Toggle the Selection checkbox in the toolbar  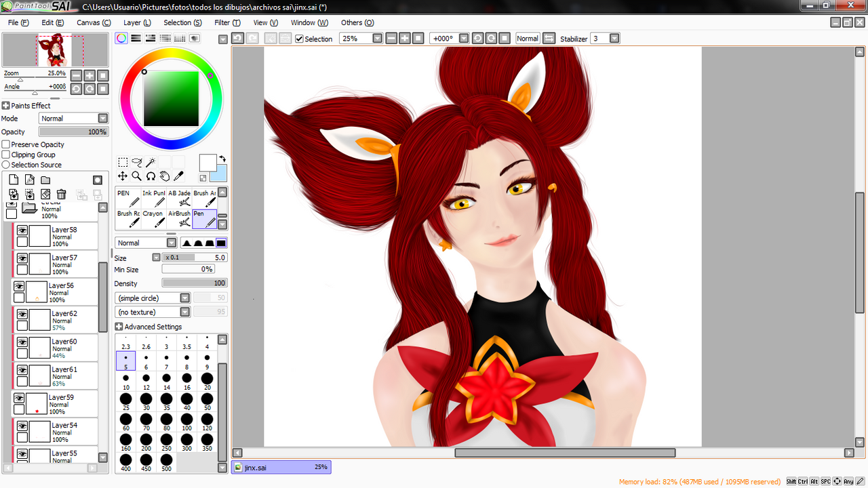click(x=300, y=39)
